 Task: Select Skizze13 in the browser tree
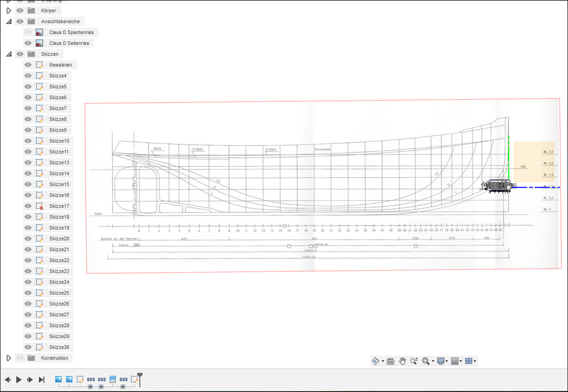click(59, 163)
